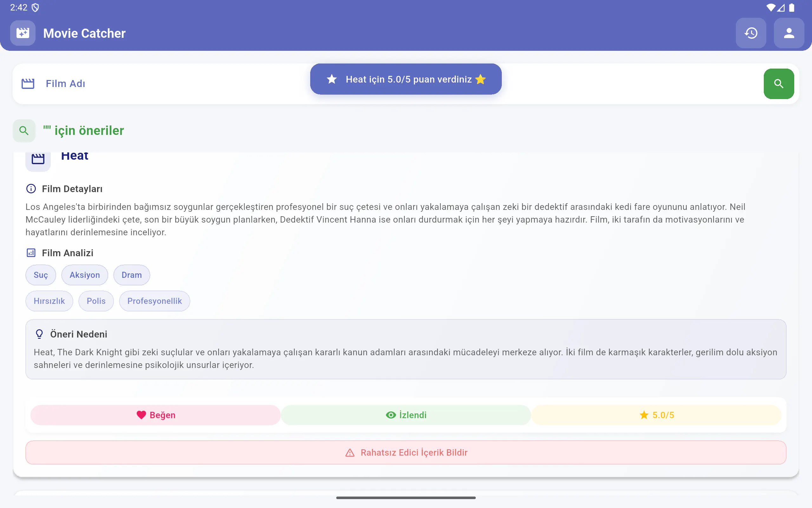Click the star icon in the rating notification
This screenshot has height=508, width=812.
coord(332,79)
